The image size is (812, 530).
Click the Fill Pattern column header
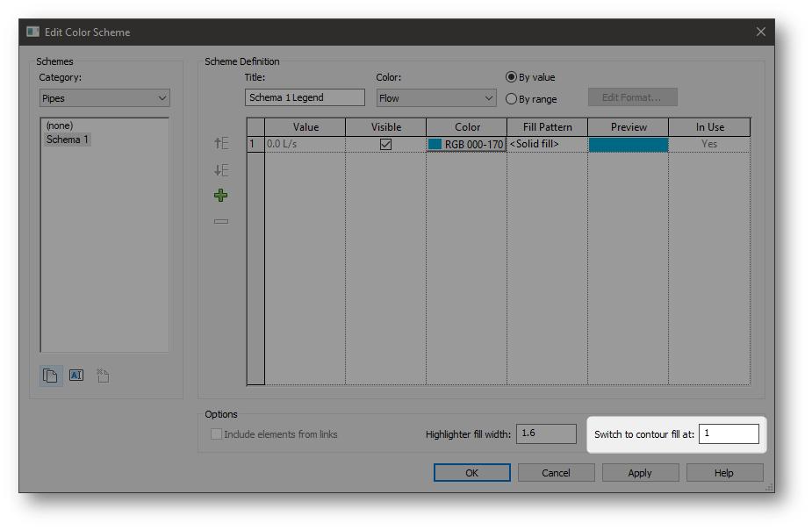[548, 127]
